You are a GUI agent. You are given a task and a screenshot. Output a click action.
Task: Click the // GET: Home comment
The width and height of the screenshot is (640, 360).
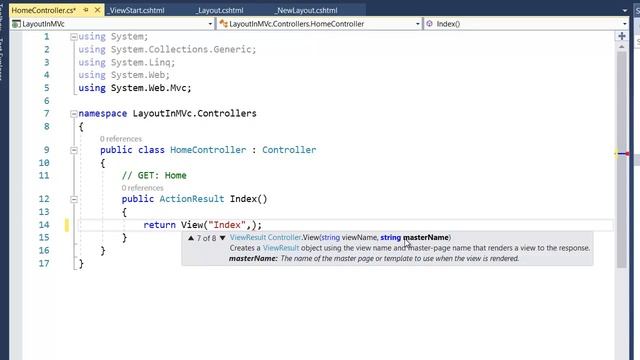(154, 176)
